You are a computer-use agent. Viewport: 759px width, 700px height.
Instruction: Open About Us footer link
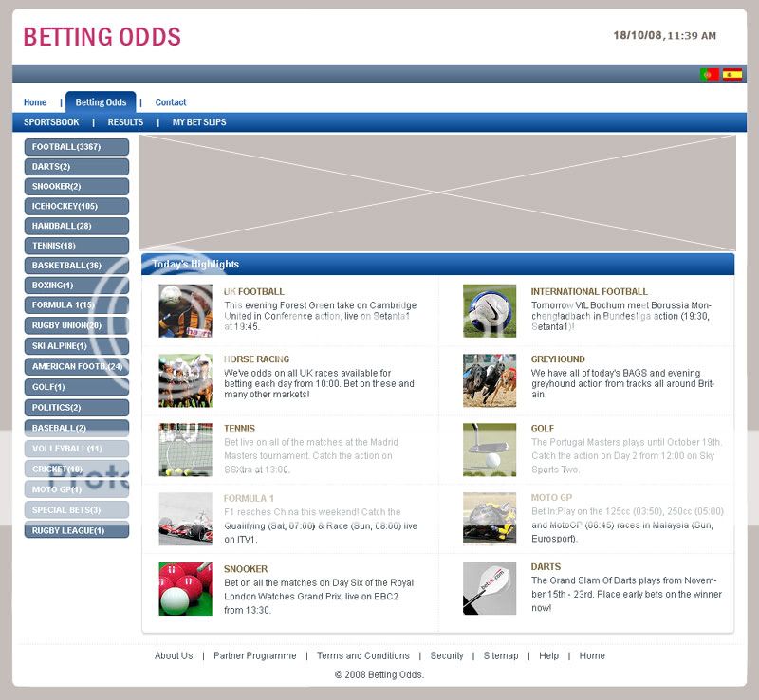(x=174, y=655)
